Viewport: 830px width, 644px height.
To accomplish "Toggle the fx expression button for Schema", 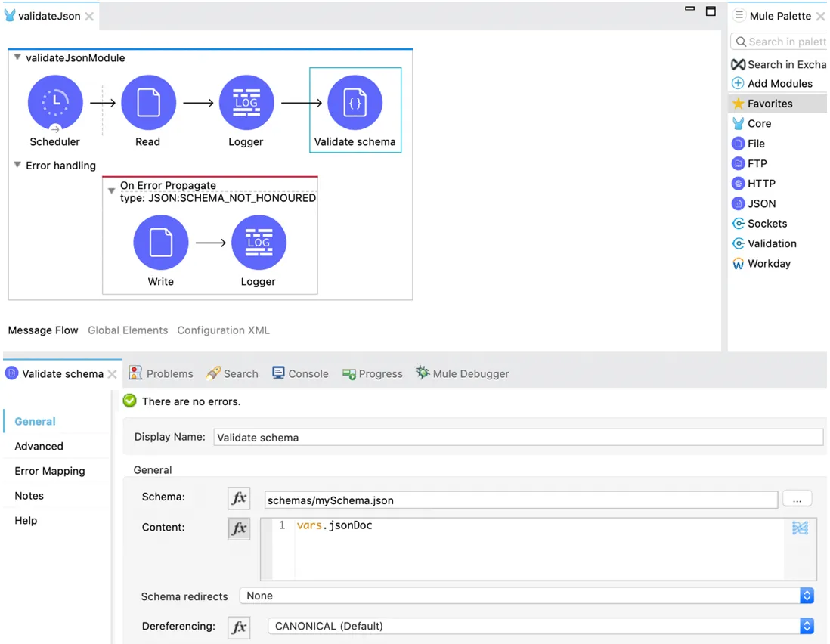I will [239, 498].
